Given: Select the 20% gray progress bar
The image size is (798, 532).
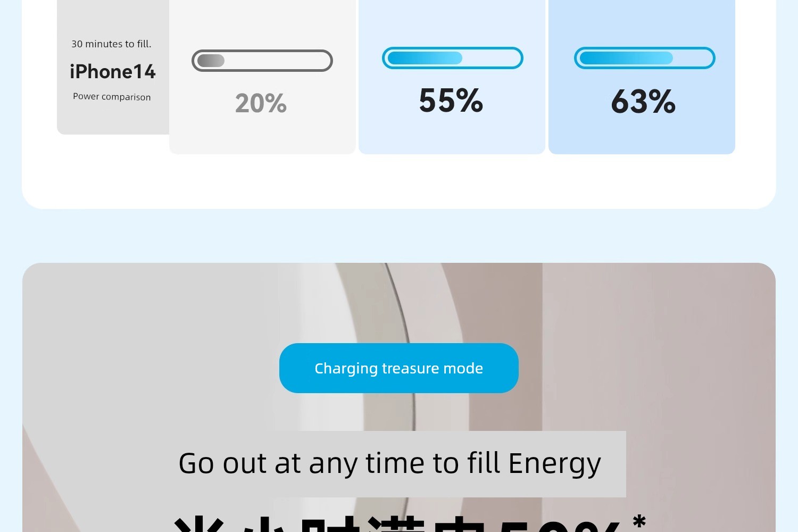Looking at the screenshot, I should (262, 61).
